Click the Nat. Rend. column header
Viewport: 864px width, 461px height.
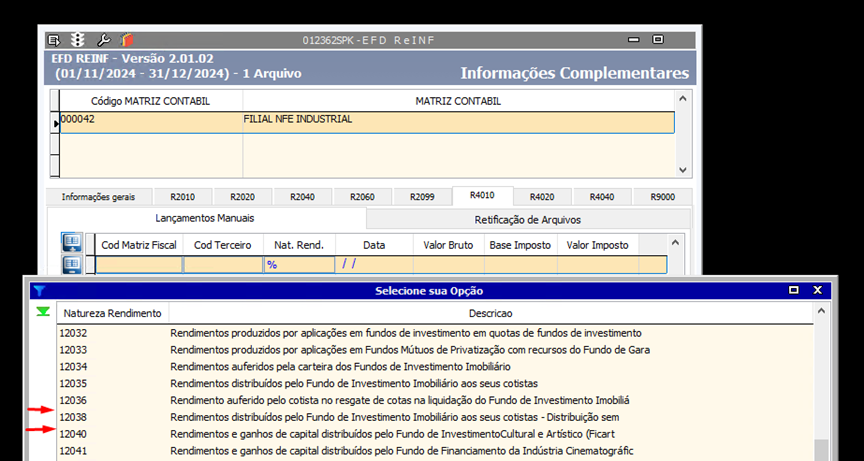tap(299, 245)
